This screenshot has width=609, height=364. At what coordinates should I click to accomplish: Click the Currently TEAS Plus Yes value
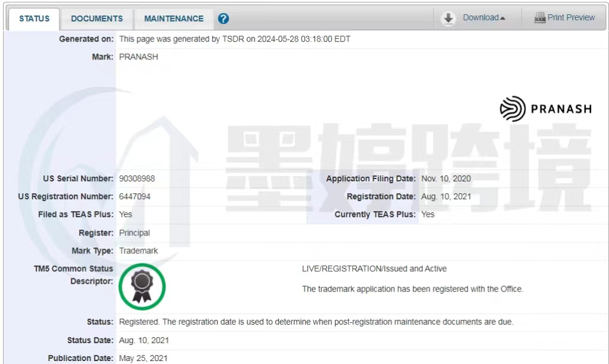pyautogui.click(x=428, y=215)
